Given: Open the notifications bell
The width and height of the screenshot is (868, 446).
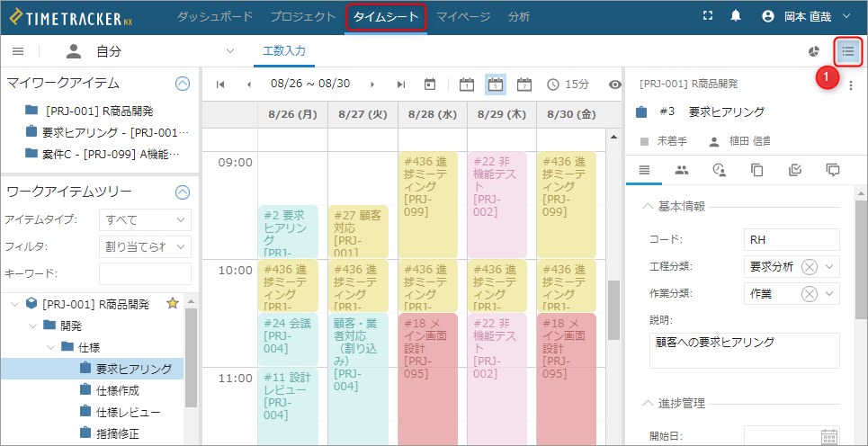Looking at the screenshot, I should click(x=736, y=16).
